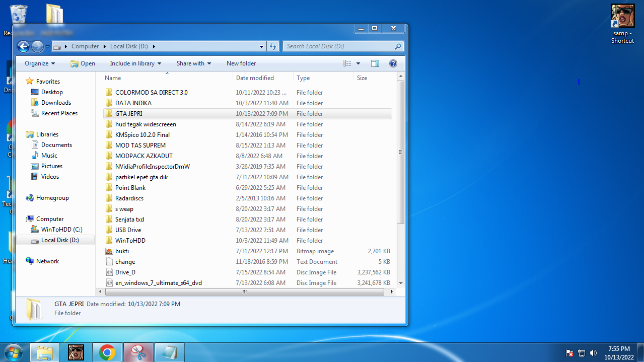Open the Include in library menu
644x362 pixels.
(x=135, y=63)
